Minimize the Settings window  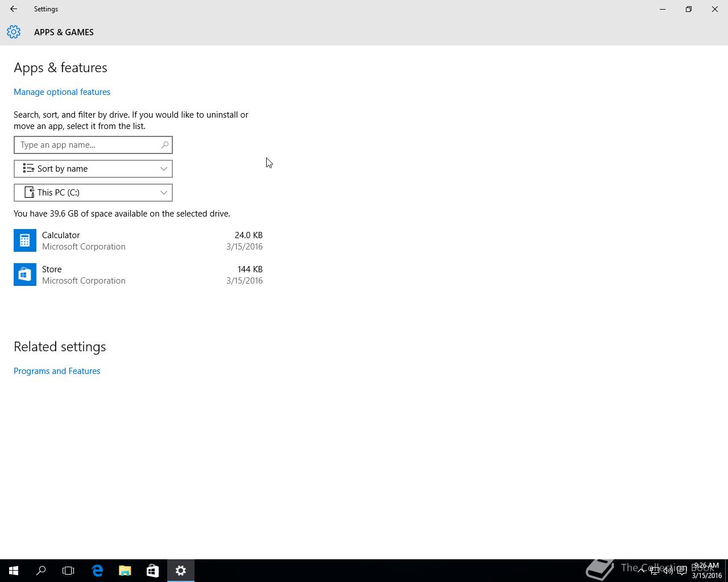click(663, 9)
